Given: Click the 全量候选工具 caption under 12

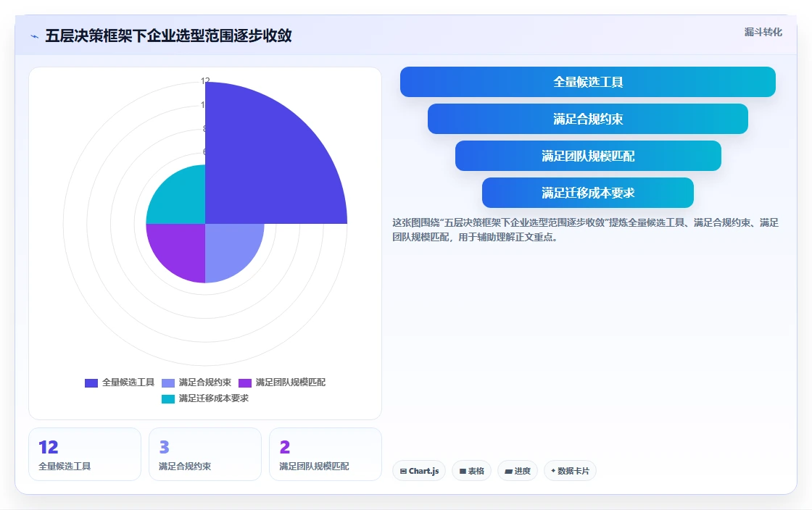Looking at the screenshot, I should coord(65,466).
